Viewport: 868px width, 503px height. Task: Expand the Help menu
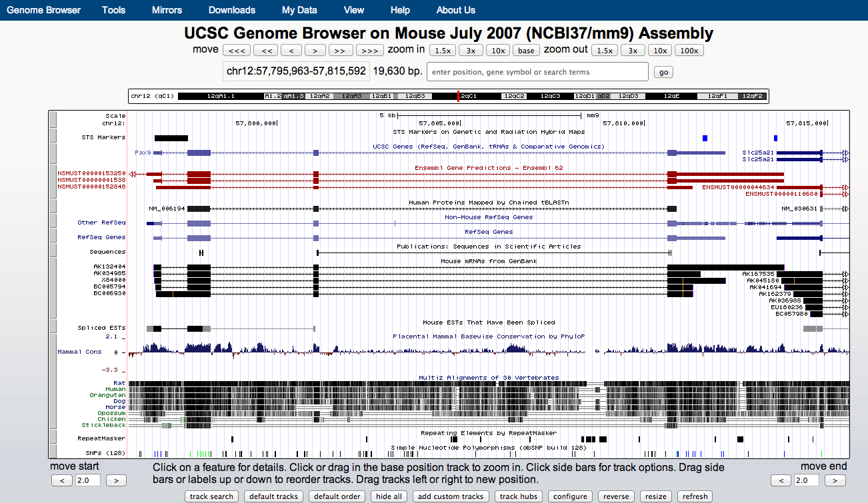400,10
